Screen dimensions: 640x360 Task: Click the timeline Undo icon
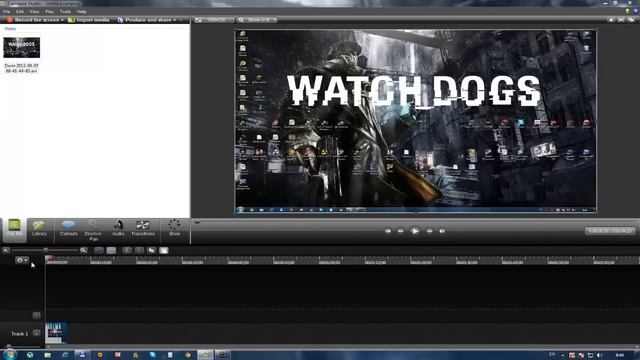click(x=99, y=251)
